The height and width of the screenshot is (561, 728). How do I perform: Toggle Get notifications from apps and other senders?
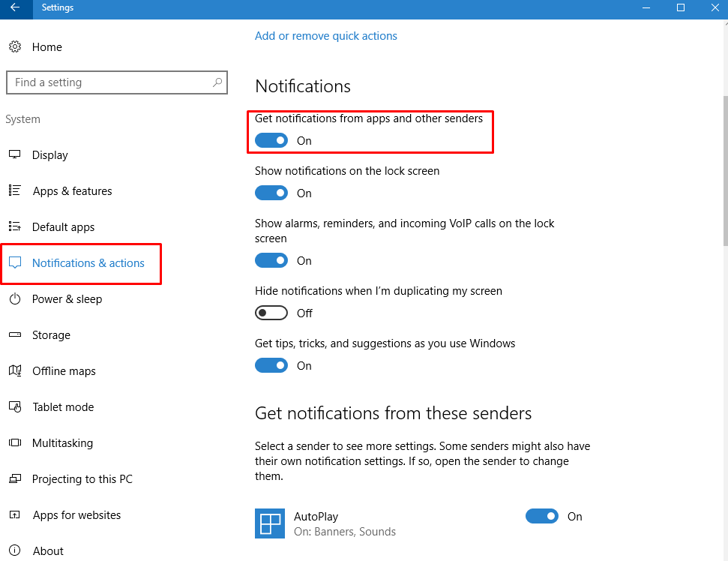click(271, 140)
